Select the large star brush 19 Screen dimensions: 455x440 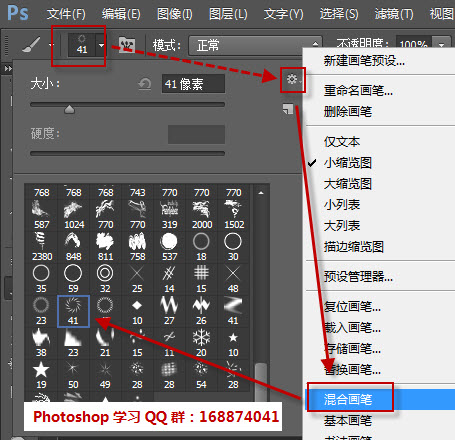[41, 375]
